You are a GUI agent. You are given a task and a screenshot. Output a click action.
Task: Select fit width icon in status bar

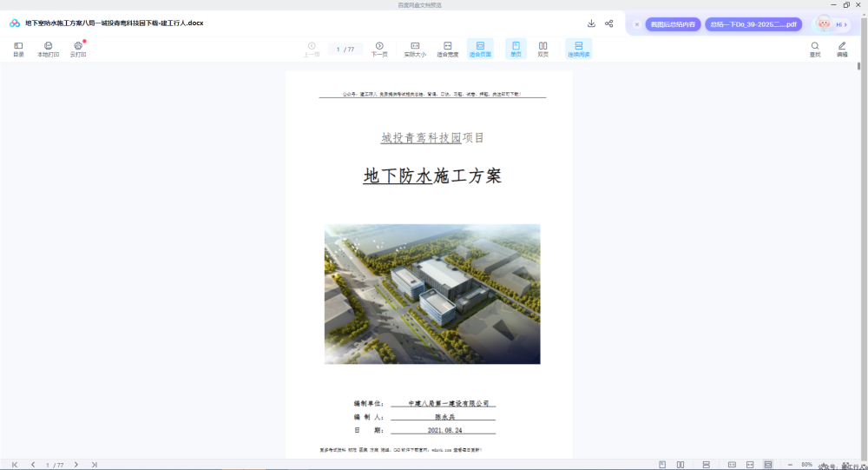click(750, 465)
